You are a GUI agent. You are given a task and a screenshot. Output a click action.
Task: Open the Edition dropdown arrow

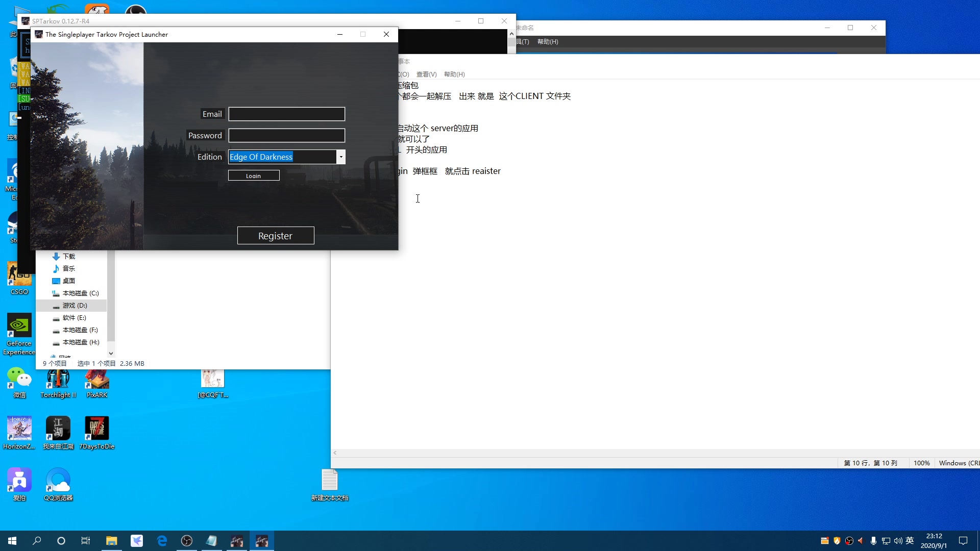(341, 157)
